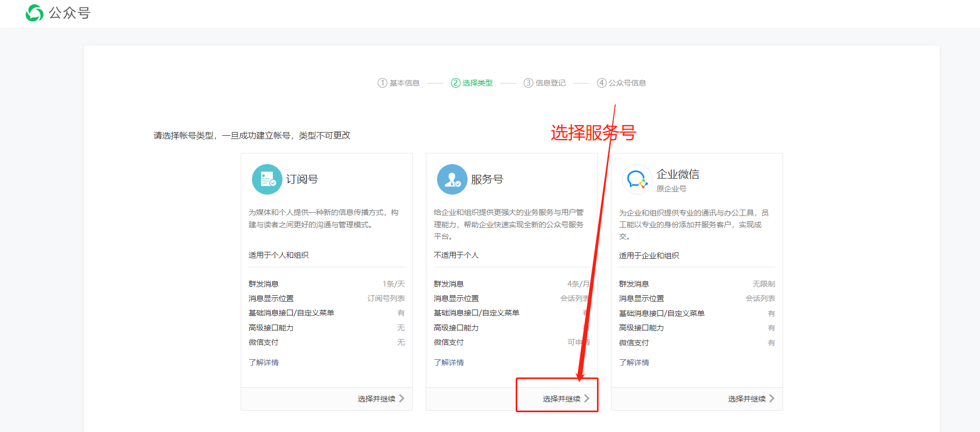The width and height of the screenshot is (980, 432).
Task: Click the 服务号 description paragraph
Action: (509, 225)
